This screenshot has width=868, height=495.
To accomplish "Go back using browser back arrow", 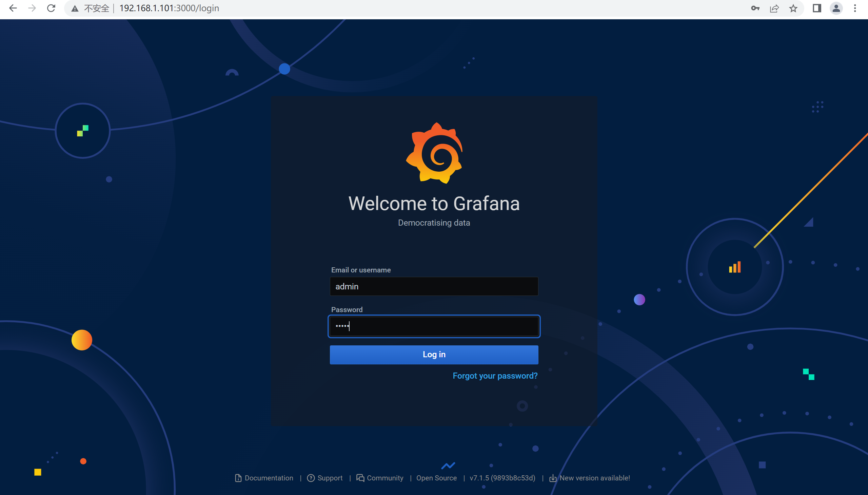I will pos(13,8).
